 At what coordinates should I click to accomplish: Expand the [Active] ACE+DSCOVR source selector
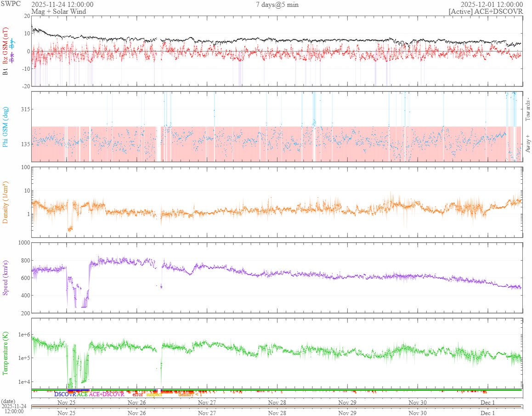click(x=486, y=11)
